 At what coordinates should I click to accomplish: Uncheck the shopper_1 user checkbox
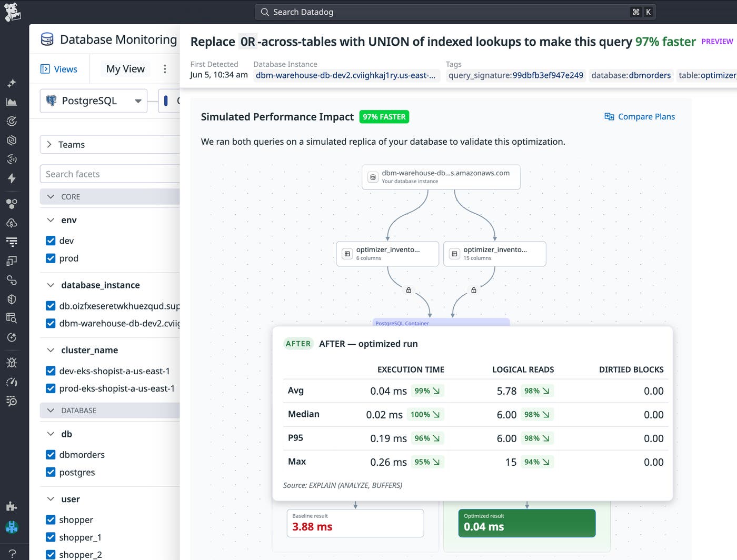pyautogui.click(x=51, y=537)
